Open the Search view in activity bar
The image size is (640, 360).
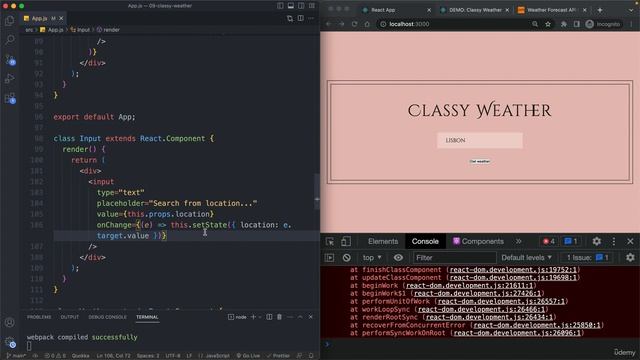9,40
